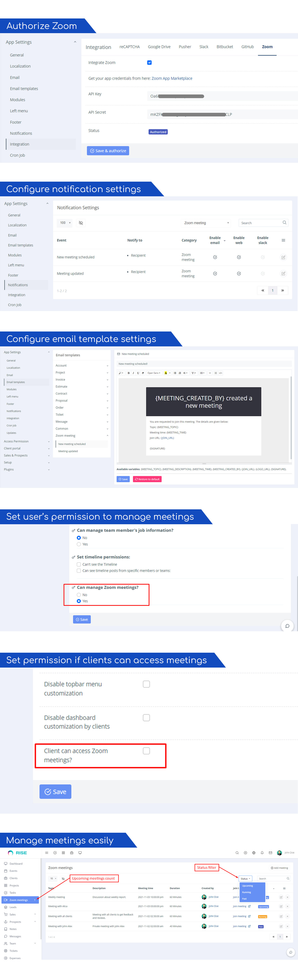Apply italic in the email template editor

coord(133,373)
